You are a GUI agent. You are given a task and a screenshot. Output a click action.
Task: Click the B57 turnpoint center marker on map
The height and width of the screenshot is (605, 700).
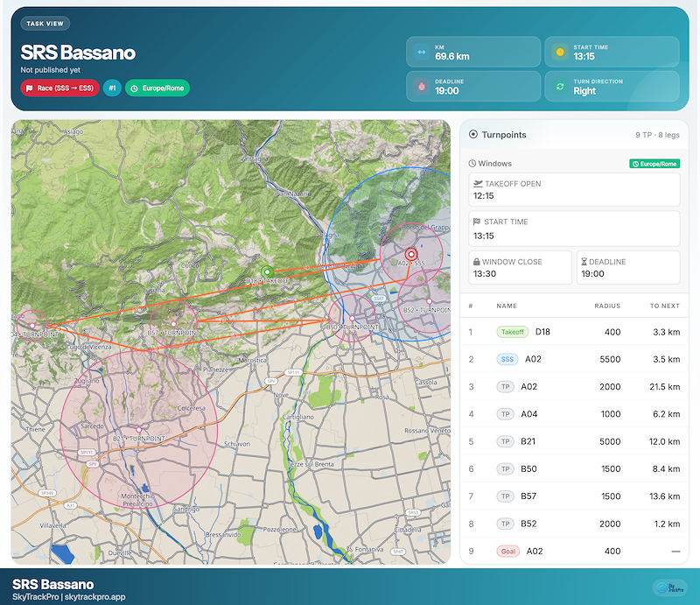point(173,324)
